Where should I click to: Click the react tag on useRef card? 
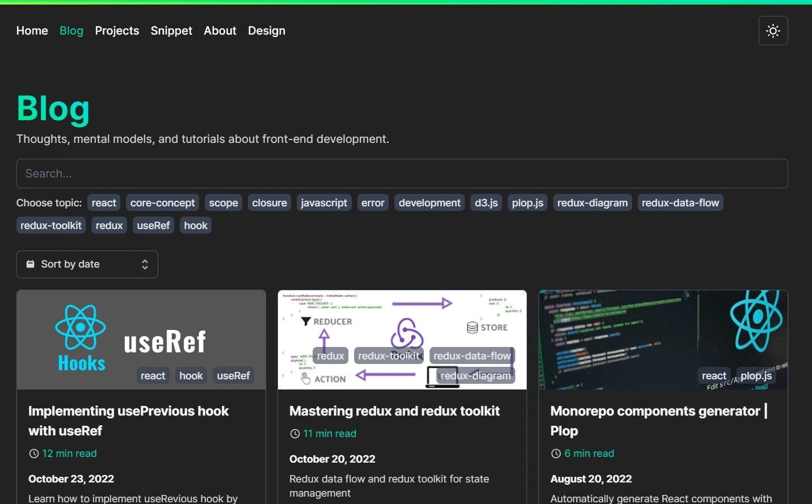click(153, 376)
